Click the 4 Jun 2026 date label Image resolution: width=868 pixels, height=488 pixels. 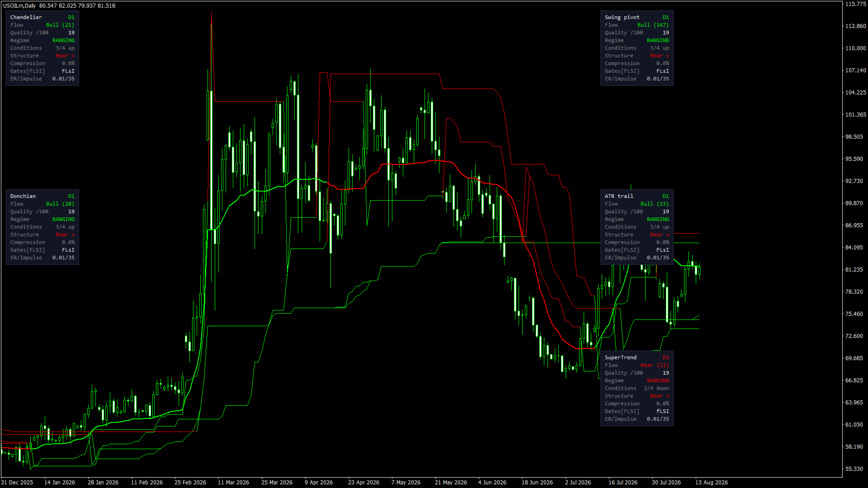click(492, 483)
